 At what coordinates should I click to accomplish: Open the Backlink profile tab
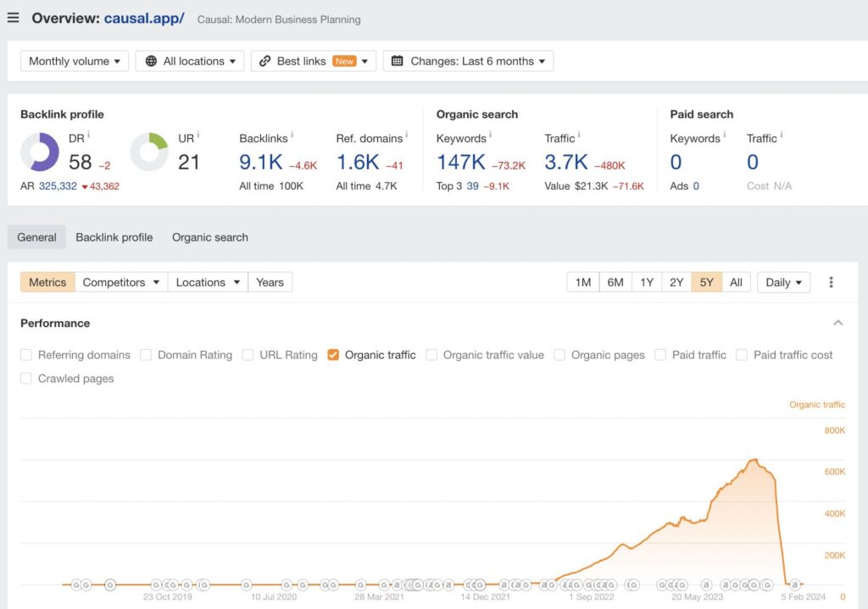[x=114, y=237]
